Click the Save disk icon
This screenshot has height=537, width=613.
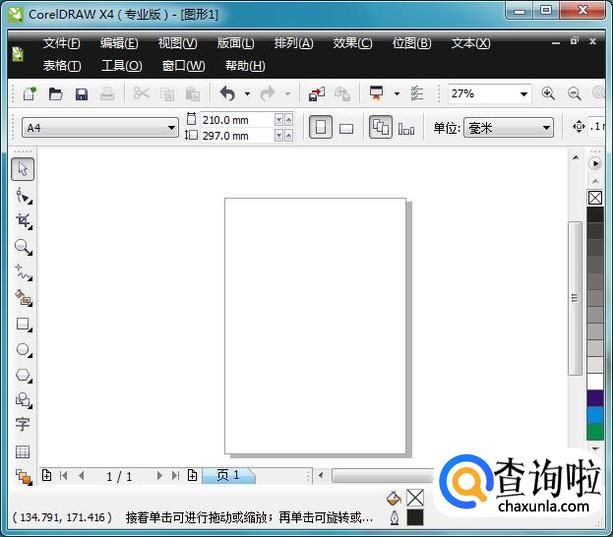click(x=81, y=94)
